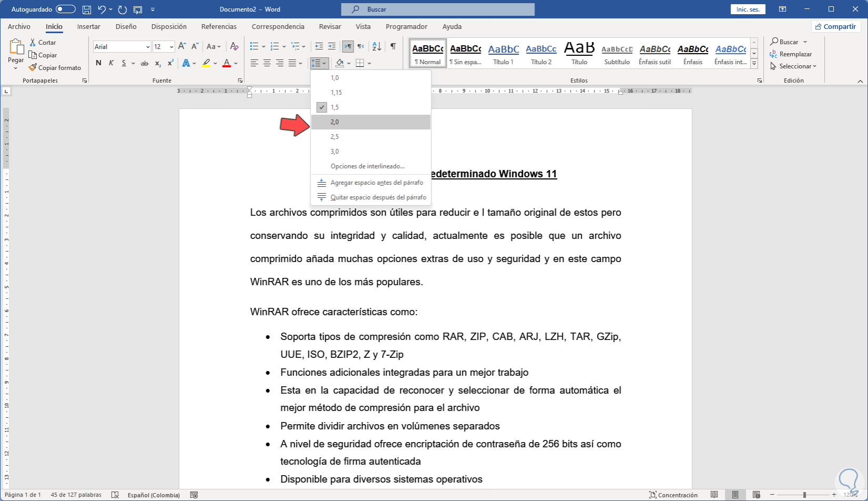Image resolution: width=868 pixels, height=501 pixels.
Task: Apply the red font color
Action: coord(227,63)
